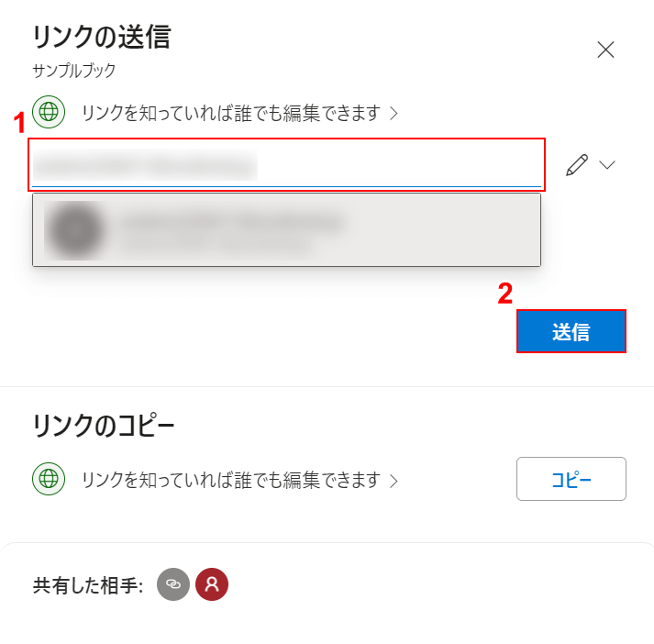Open the dropdown arrow beside the pencil
654x644 pixels.
tap(606, 165)
